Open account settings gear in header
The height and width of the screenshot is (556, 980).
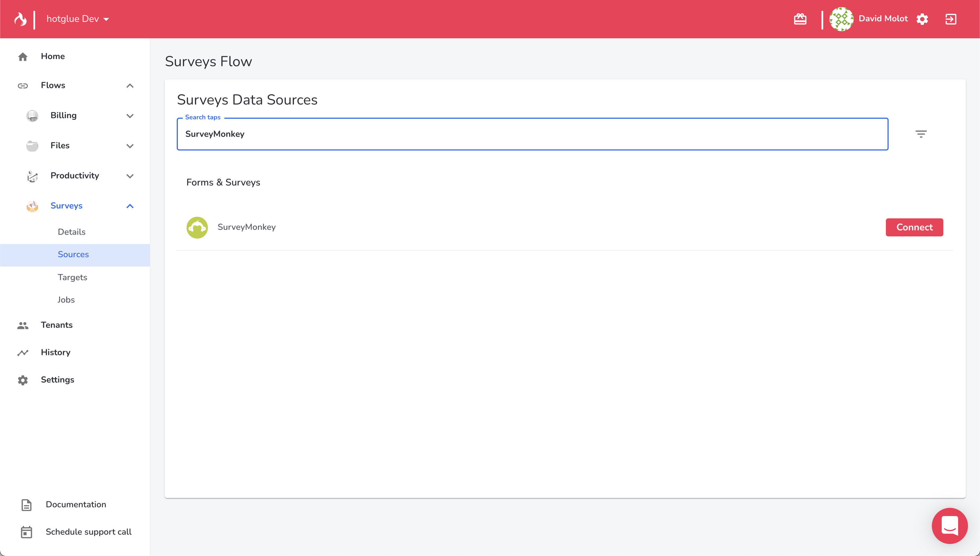(922, 19)
